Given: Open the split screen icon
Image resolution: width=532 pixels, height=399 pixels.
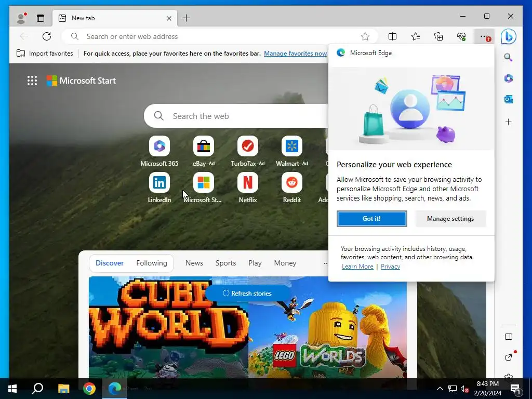Looking at the screenshot, I should 392,36.
